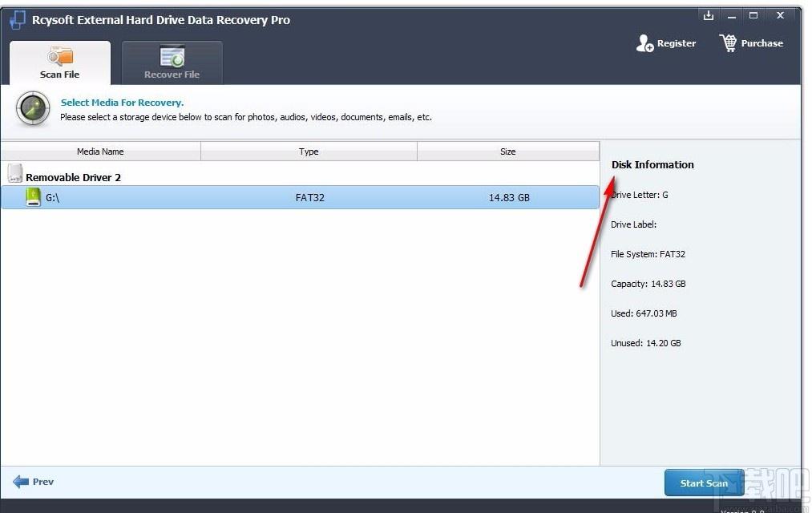812x513 pixels.
Task: Click the Recover File tab icon
Action: [172, 56]
